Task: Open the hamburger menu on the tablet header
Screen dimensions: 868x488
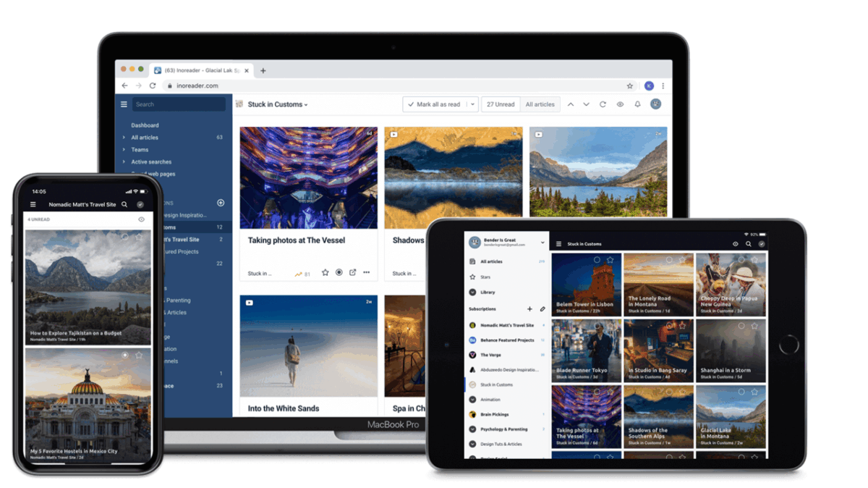Action: click(x=558, y=244)
